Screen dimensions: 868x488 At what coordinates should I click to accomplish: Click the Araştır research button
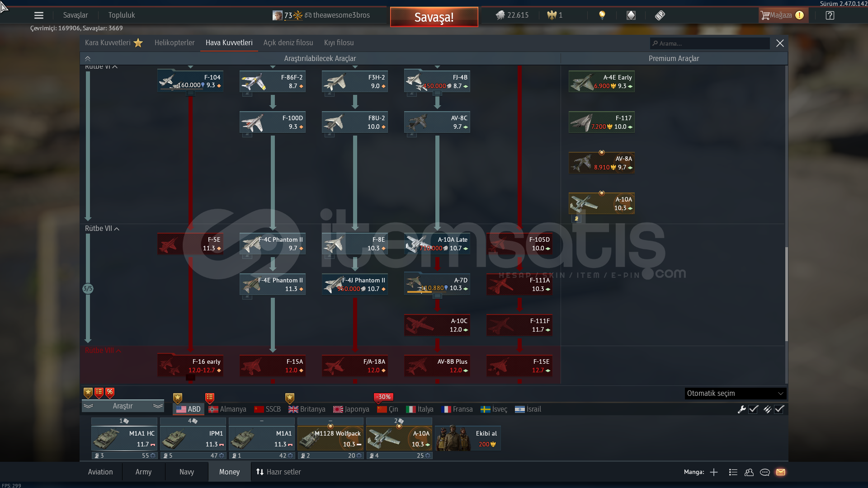(123, 406)
